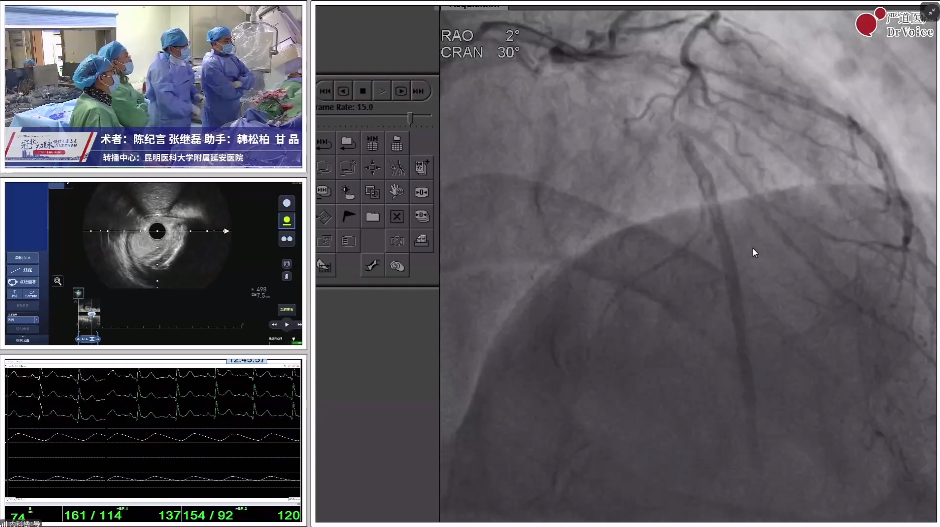Select the black flag marker icon

click(348, 216)
